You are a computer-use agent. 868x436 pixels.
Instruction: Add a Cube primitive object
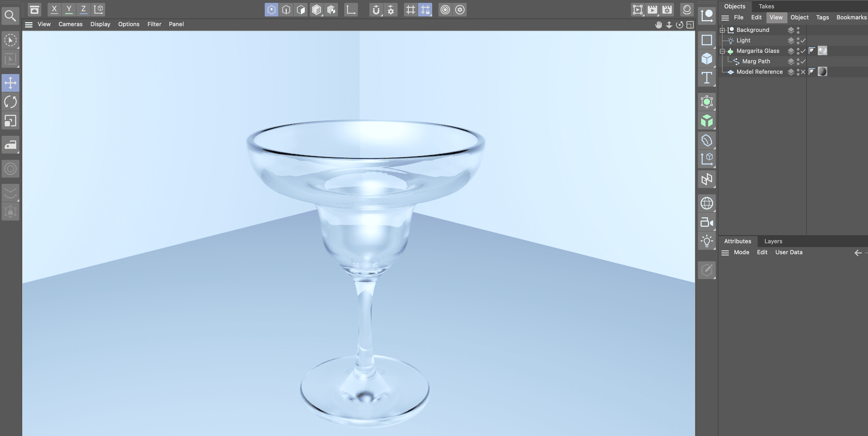click(x=707, y=59)
